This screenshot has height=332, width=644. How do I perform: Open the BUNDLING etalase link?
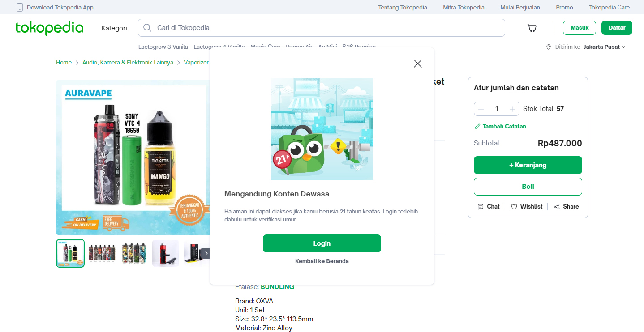coord(277,286)
